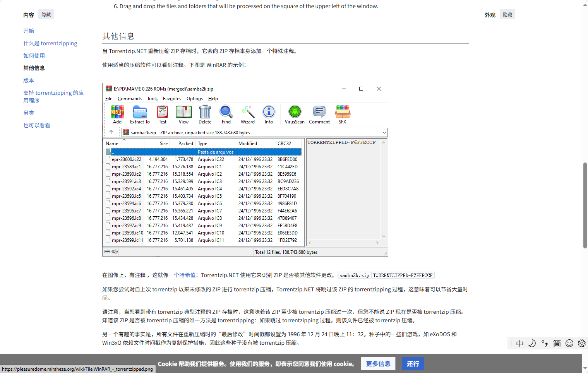The width and height of the screenshot is (588, 373).
Task: Click the TORRENTZIPPED-F6FFECCF comment in WinRAR pane
Action: click(x=341, y=142)
